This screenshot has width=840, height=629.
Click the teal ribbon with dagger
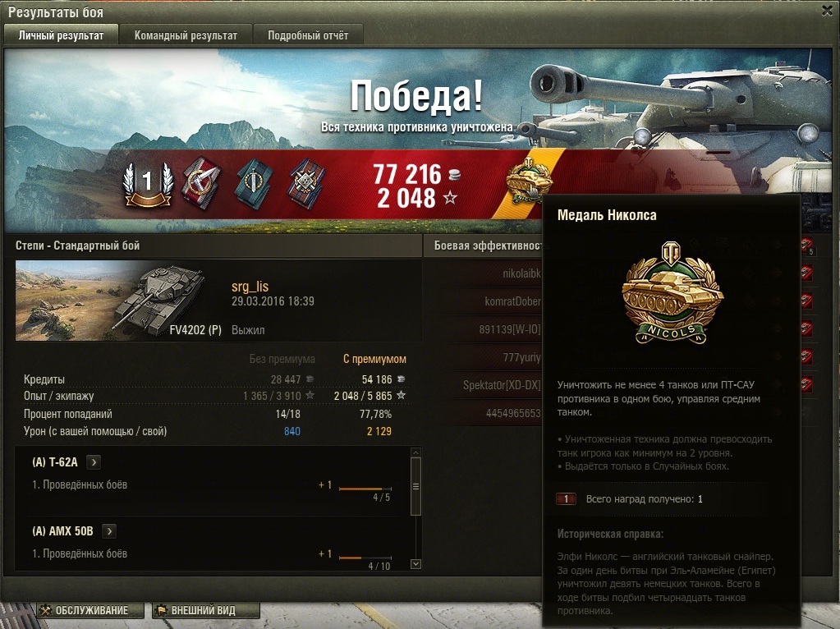tap(254, 183)
